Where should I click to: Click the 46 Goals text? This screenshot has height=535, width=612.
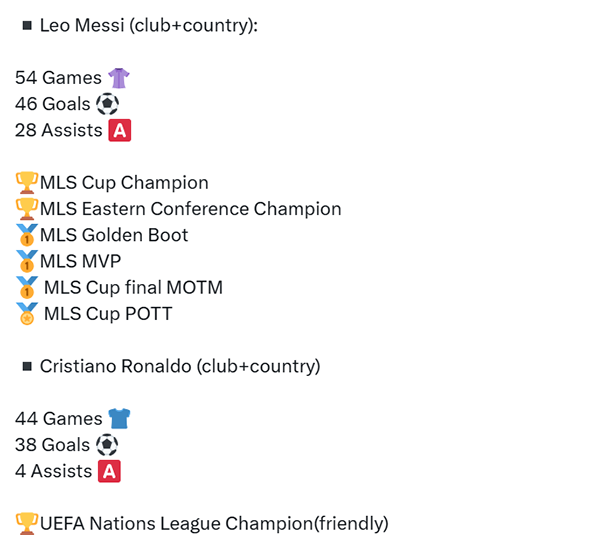point(52,104)
